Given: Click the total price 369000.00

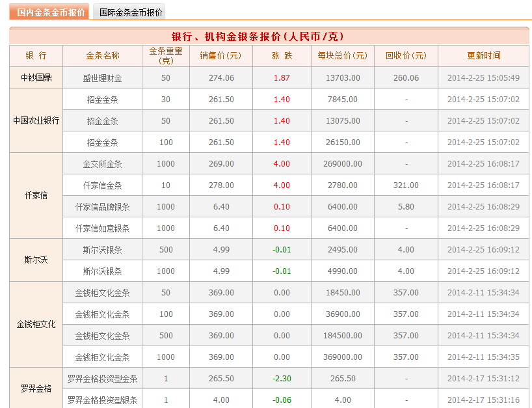Looking at the screenshot, I should (x=343, y=357).
